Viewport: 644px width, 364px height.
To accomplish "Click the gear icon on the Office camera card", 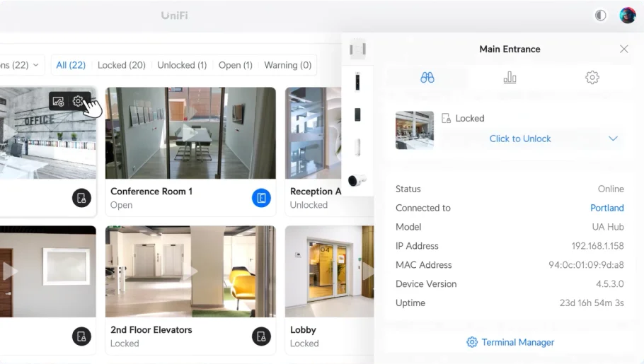I will pos(78,101).
